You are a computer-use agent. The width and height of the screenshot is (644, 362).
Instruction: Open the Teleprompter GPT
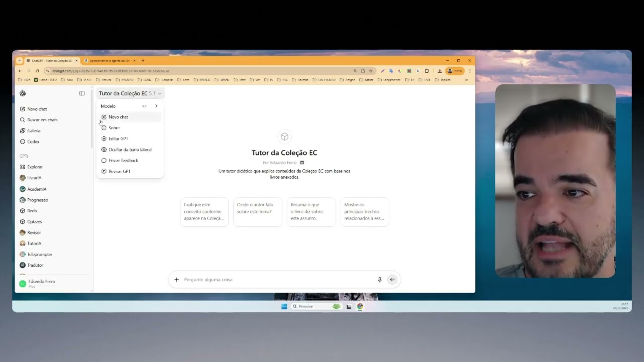pyautogui.click(x=36, y=254)
